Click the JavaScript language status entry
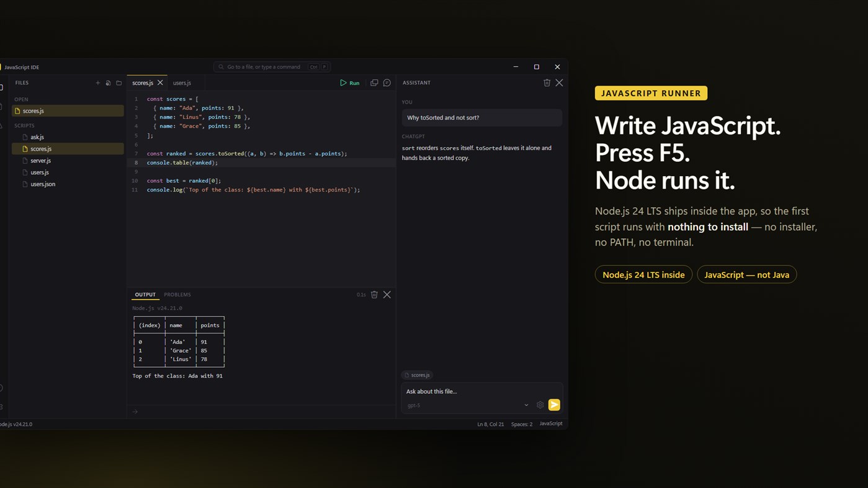 coord(551,424)
